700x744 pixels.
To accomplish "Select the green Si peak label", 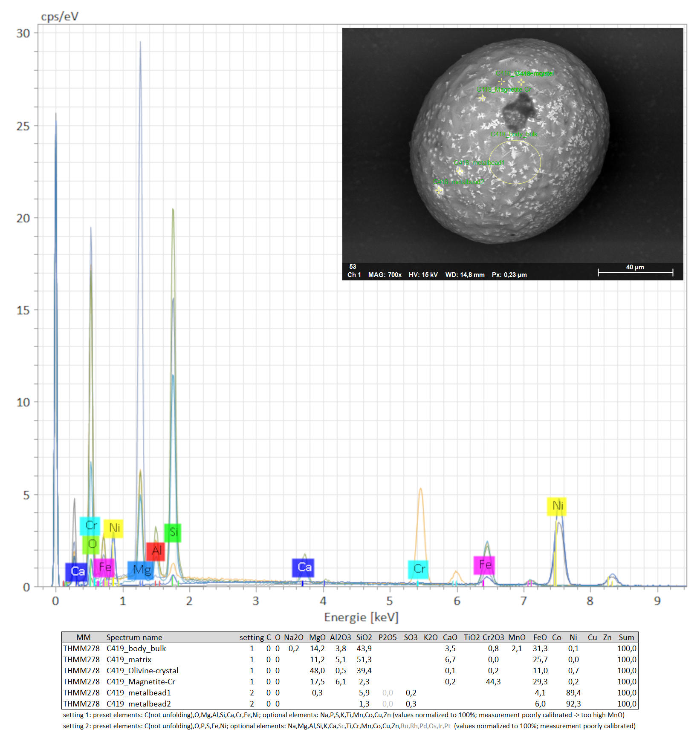I will (x=173, y=532).
